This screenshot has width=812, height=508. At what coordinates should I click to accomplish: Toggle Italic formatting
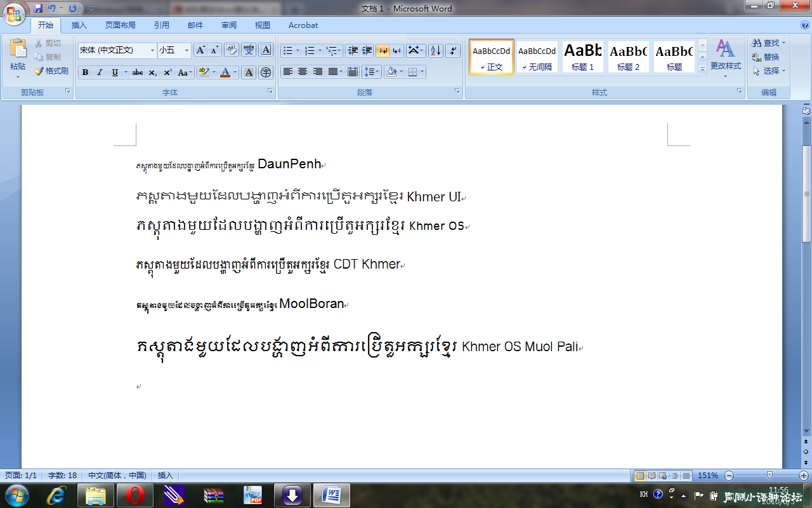[100, 72]
